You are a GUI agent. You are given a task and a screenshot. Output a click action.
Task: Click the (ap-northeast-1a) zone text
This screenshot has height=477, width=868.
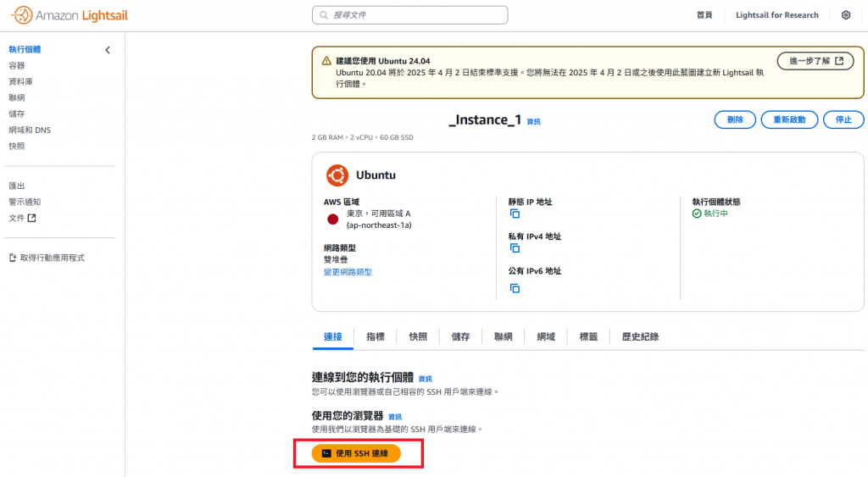point(379,225)
